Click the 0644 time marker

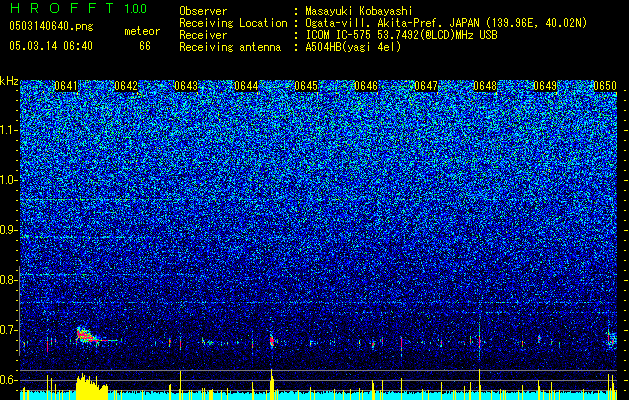tap(246, 86)
